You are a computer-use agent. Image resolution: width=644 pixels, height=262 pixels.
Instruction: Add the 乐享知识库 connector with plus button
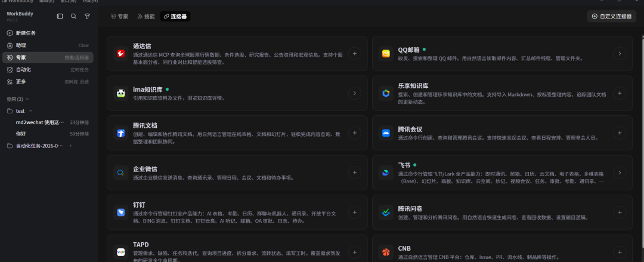tap(620, 93)
